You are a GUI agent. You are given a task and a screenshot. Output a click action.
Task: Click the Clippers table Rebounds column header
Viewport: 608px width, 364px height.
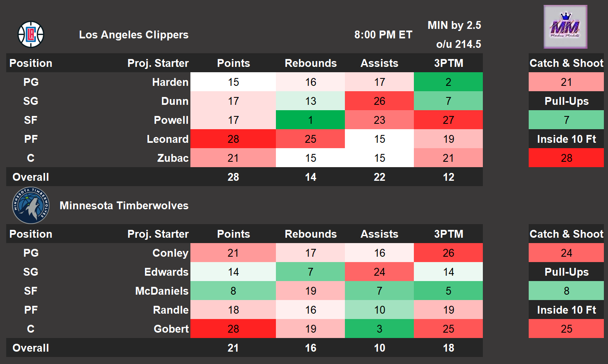[x=311, y=63]
